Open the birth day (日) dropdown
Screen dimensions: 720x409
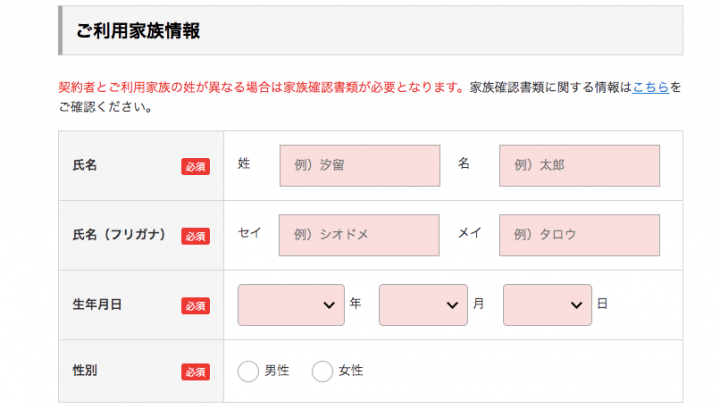click(547, 305)
